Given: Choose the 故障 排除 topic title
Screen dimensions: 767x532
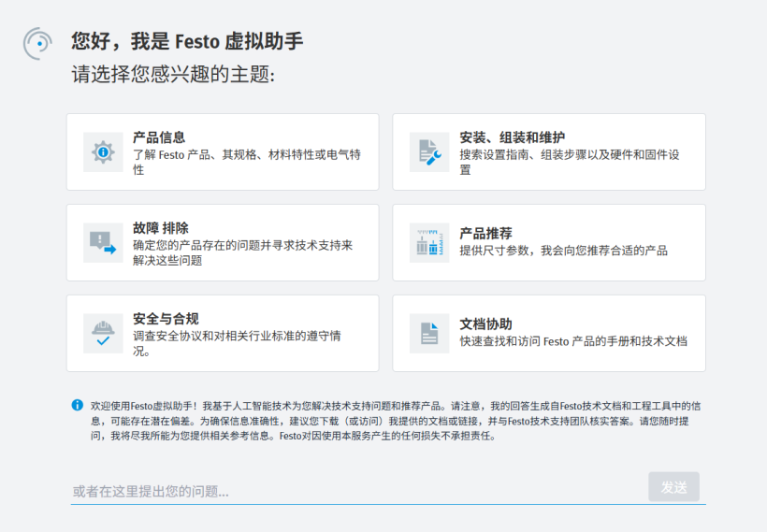Looking at the screenshot, I should click(x=161, y=228).
